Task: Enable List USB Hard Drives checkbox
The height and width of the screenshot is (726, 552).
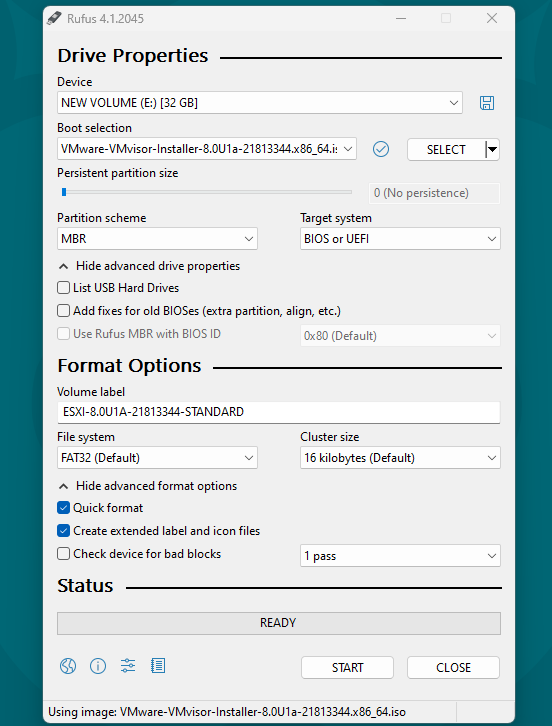Action: tap(63, 288)
